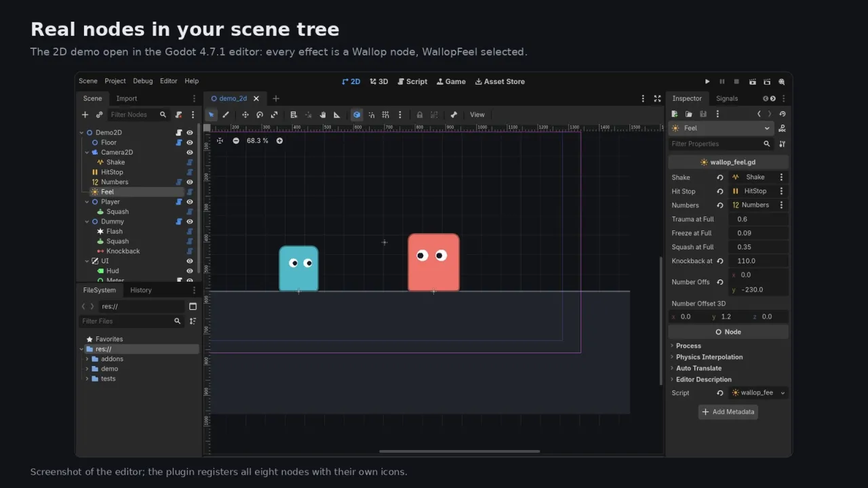Click the center view icon beside zoom

coord(220,141)
